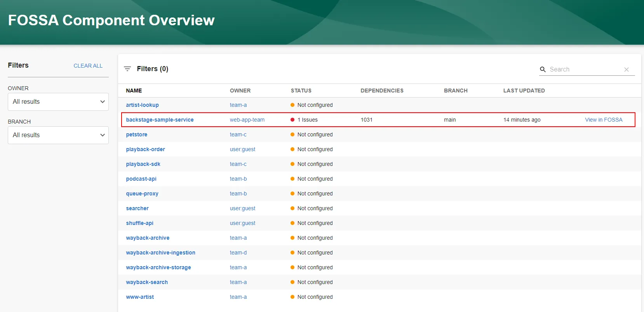Click the NAME column header
The width and height of the screenshot is (644, 312).
click(x=134, y=91)
